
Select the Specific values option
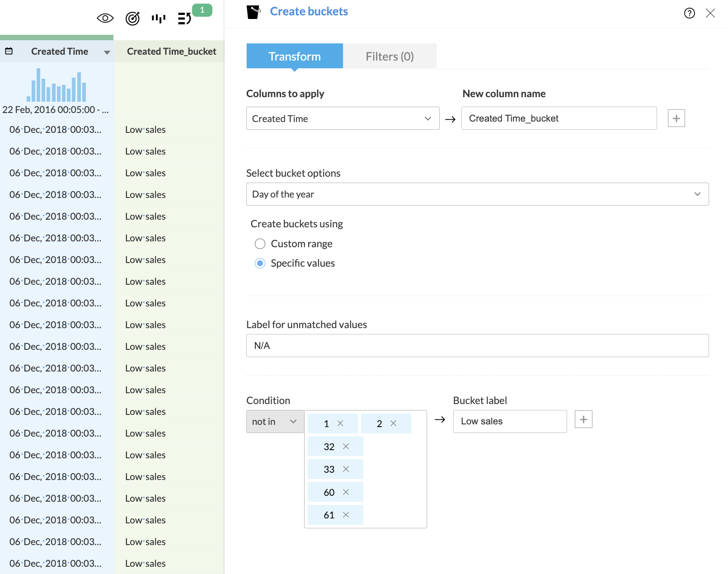[x=260, y=263]
